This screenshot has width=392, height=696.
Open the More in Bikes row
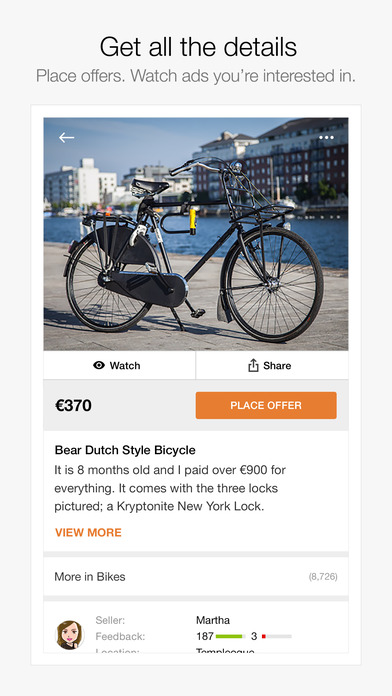[x=196, y=577]
